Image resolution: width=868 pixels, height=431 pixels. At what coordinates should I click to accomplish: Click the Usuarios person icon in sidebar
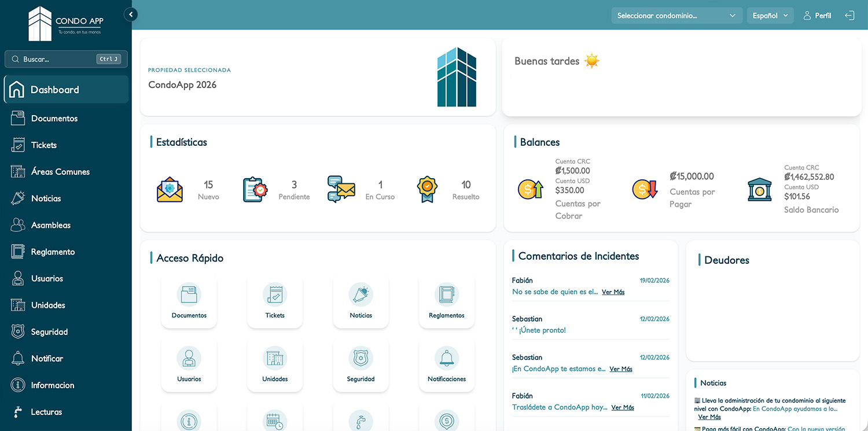pos(18,278)
